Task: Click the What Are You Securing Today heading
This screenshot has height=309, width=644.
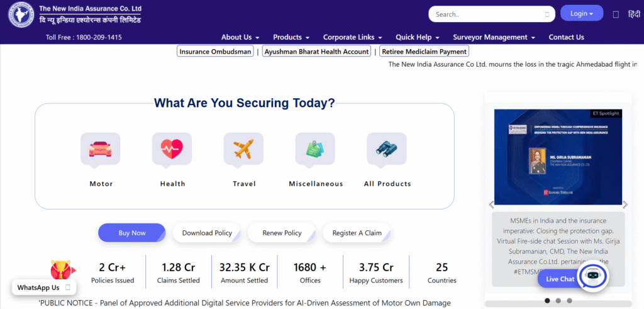Action: coord(245,103)
